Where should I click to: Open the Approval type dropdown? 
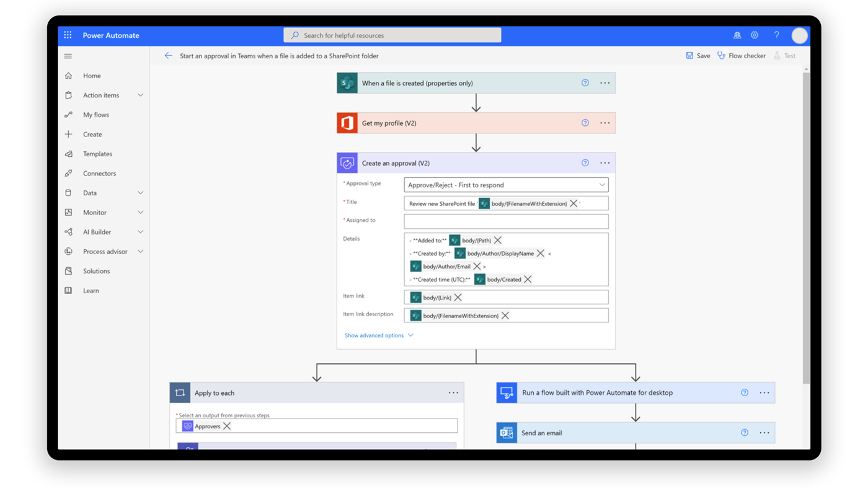[506, 185]
